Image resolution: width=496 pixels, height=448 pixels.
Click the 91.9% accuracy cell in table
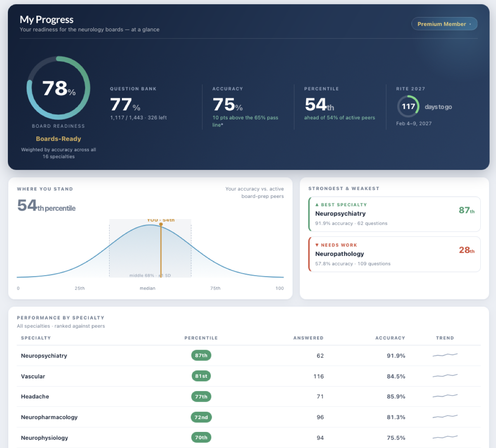[x=396, y=356]
